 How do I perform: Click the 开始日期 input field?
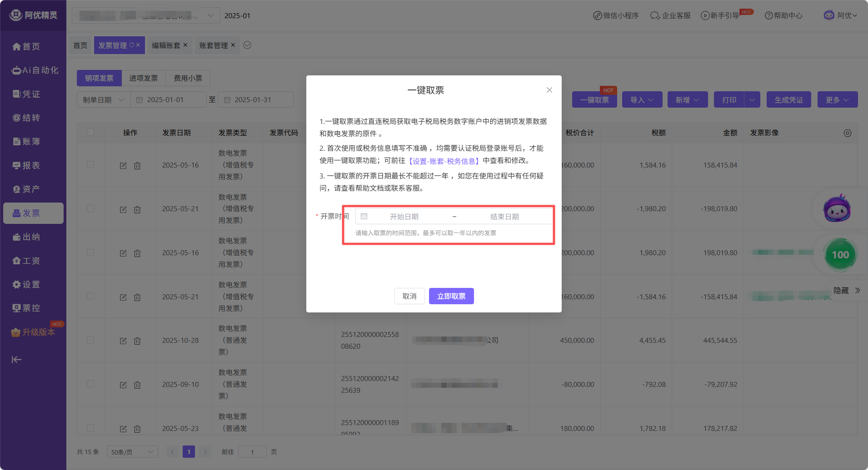point(404,217)
